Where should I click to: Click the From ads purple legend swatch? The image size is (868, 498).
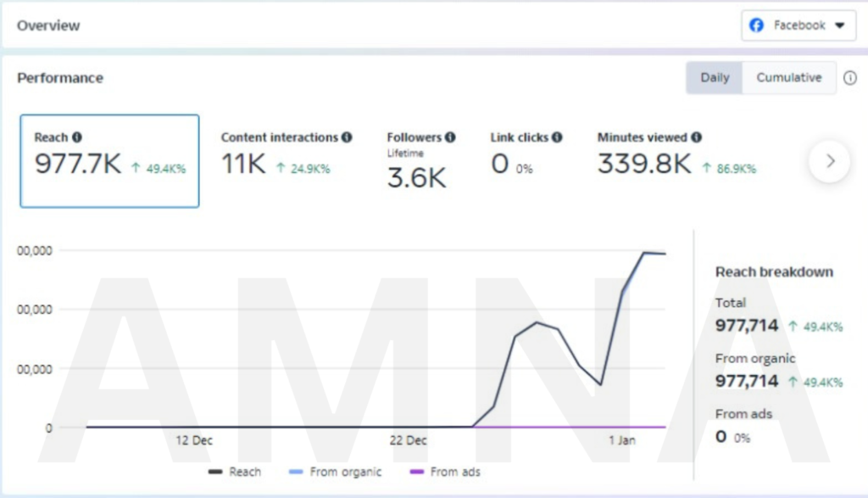pos(416,472)
